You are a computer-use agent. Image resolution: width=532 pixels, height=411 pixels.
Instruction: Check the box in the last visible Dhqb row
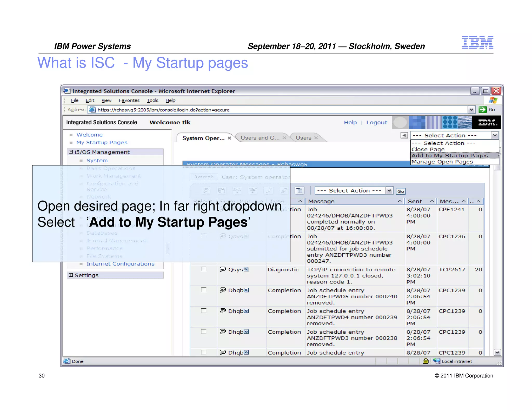pyautogui.click(x=204, y=352)
